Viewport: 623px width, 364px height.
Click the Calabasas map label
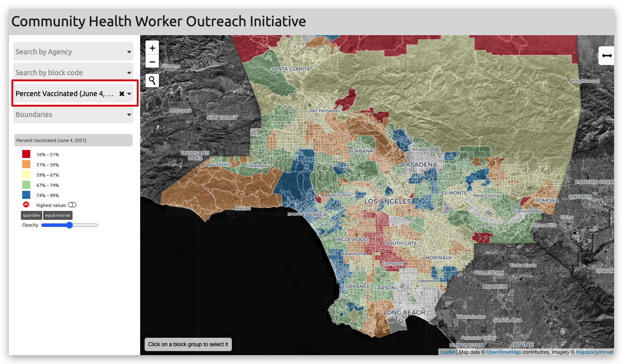[x=258, y=166]
